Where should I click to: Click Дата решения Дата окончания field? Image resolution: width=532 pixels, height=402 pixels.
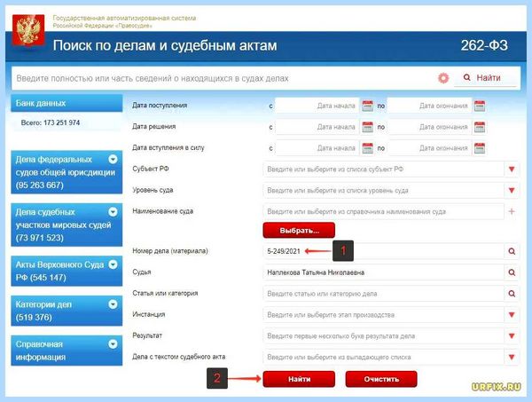coord(429,127)
